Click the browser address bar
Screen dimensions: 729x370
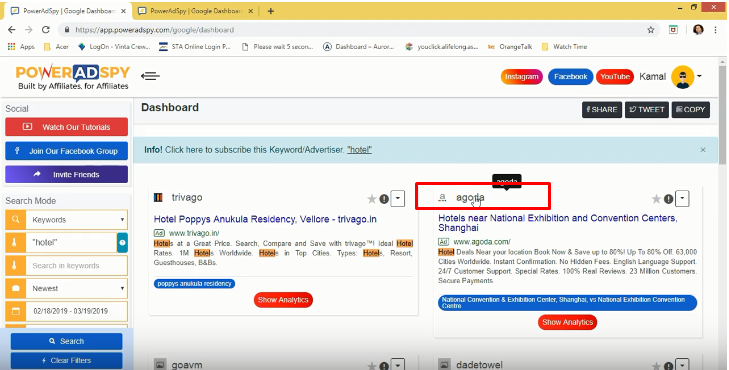(353, 30)
